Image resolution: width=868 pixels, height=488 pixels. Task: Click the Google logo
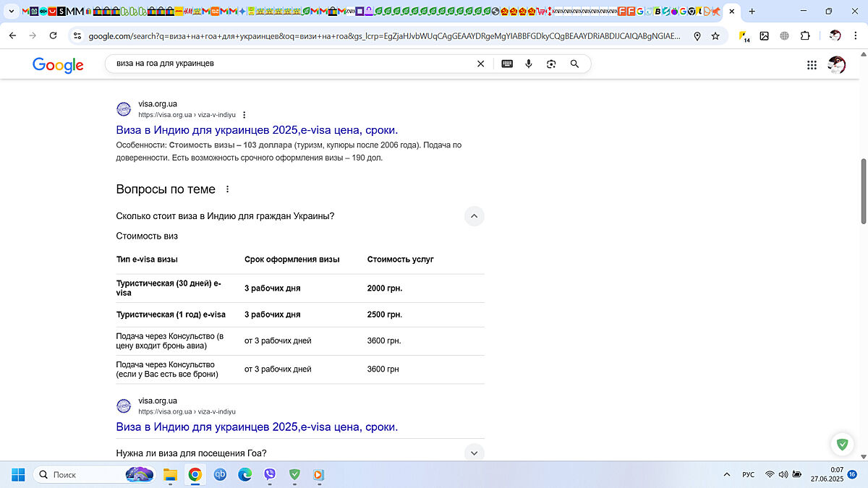click(58, 65)
